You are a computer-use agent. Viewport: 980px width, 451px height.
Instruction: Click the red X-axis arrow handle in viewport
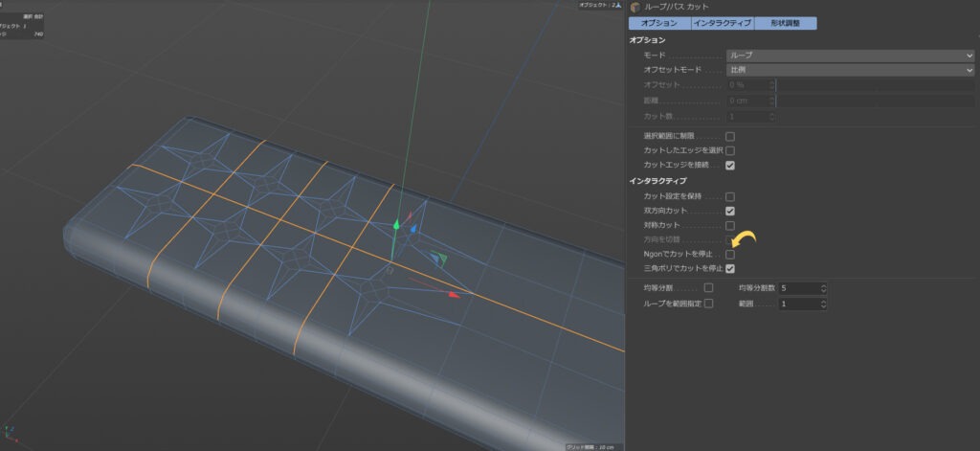tap(455, 294)
